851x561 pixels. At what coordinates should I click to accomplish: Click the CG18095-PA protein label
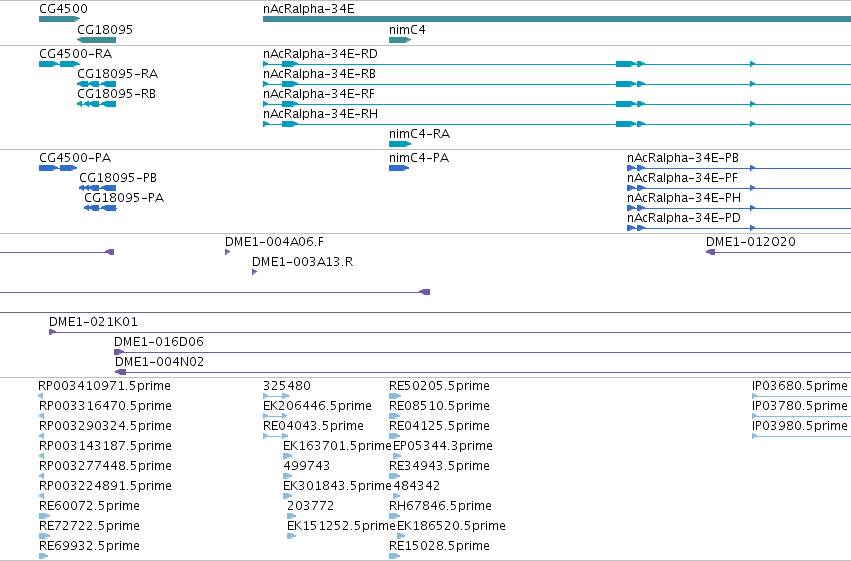[x=124, y=198]
